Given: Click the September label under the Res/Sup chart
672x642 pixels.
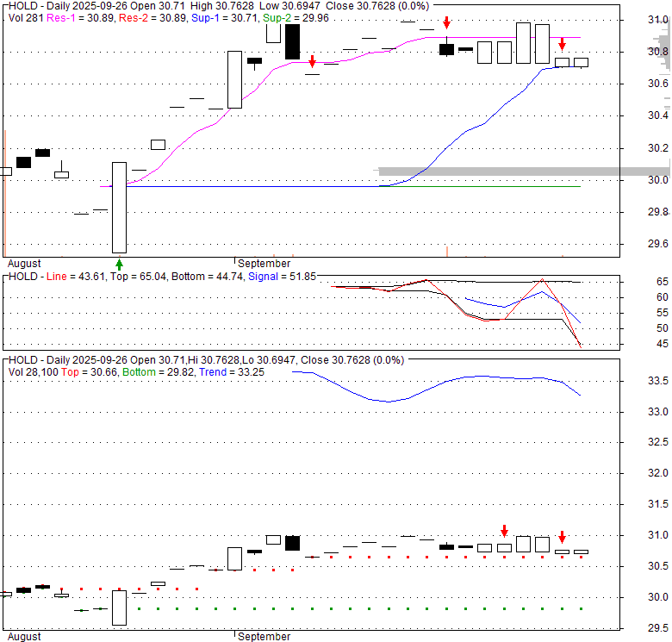Looking at the screenshot, I should (264, 263).
